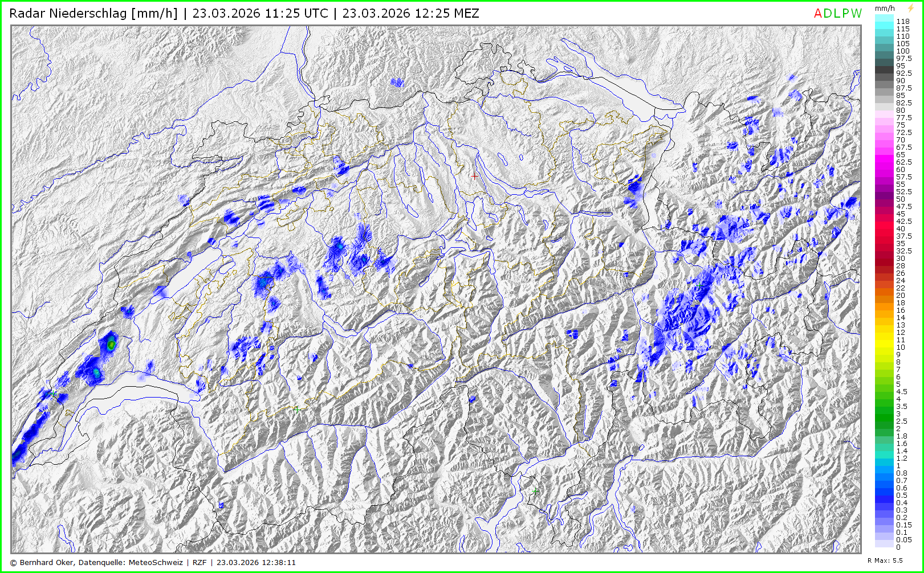This screenshot has height=573, width=924.
Task: Toggle the green letter D indicator
Action: click(828, 14)
